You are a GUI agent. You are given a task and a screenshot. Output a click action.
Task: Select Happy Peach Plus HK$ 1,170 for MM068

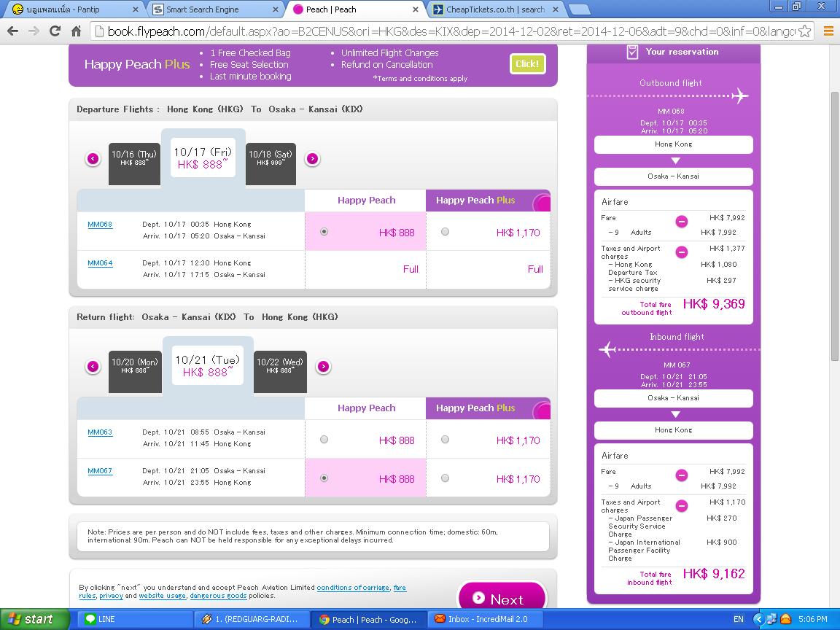[446, 231]
